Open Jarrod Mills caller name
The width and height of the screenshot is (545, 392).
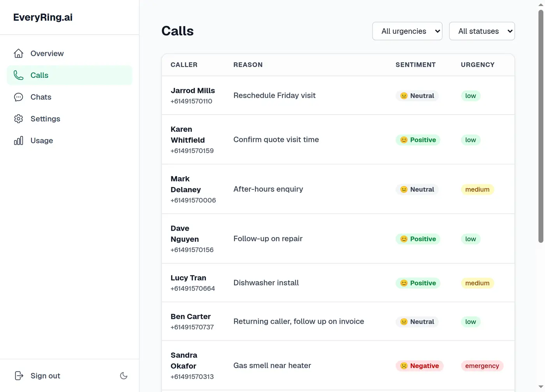193,91
